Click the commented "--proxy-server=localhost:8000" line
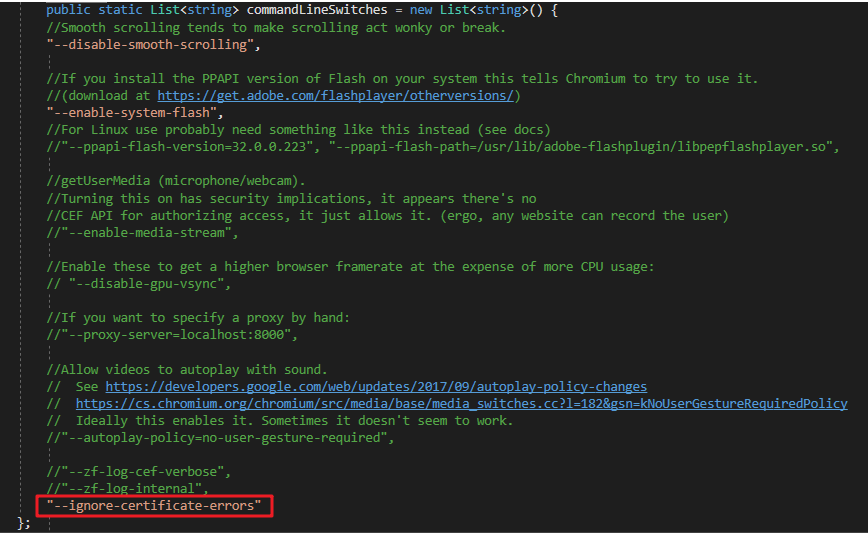The height and width of the screenshot is (533, 868). pos(171,334)
